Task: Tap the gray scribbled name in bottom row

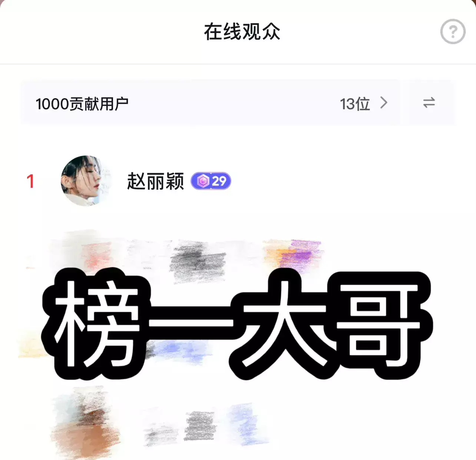Action: click(x=200, y=426)
